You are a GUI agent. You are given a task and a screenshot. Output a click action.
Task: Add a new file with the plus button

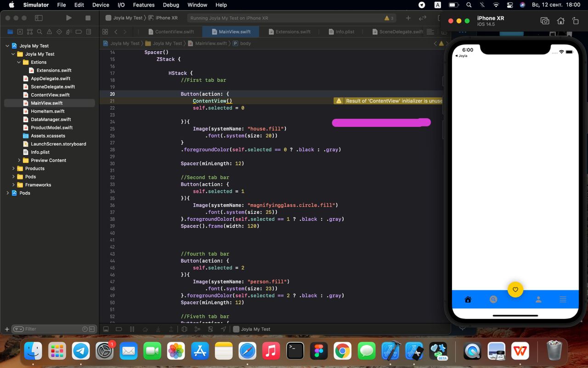point(7,329)
